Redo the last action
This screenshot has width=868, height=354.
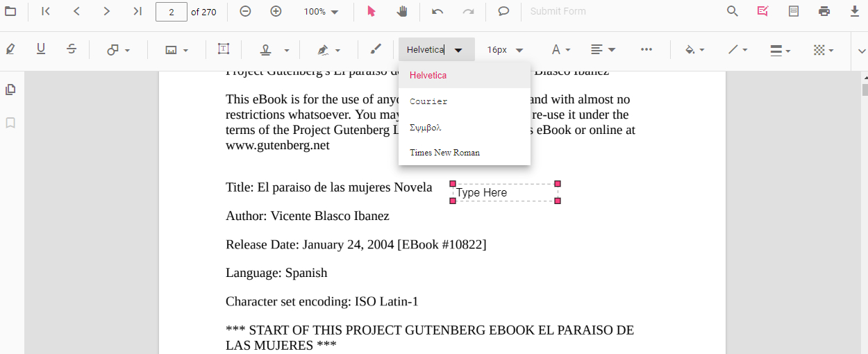point(468,11)
